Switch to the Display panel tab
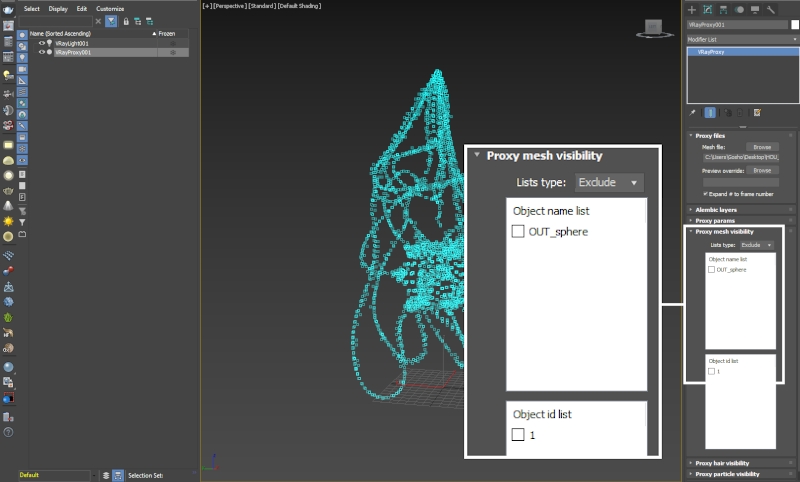 [x=755, y=9]
